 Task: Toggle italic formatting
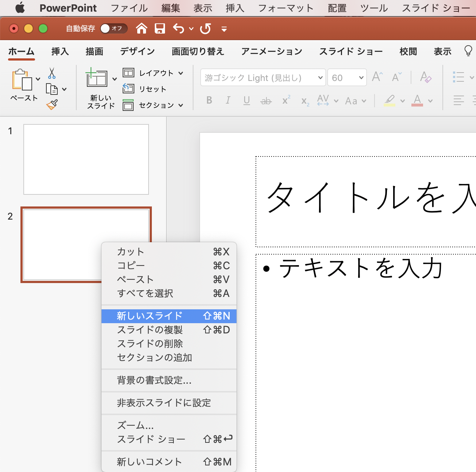pos(228,100)
